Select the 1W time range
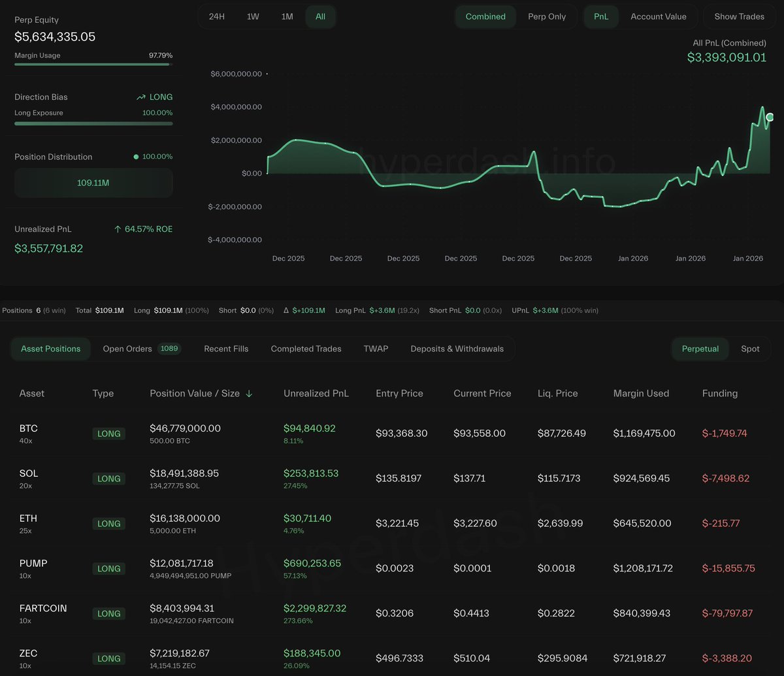The width and height of the screenshot is (784, 676). point(253,16)
